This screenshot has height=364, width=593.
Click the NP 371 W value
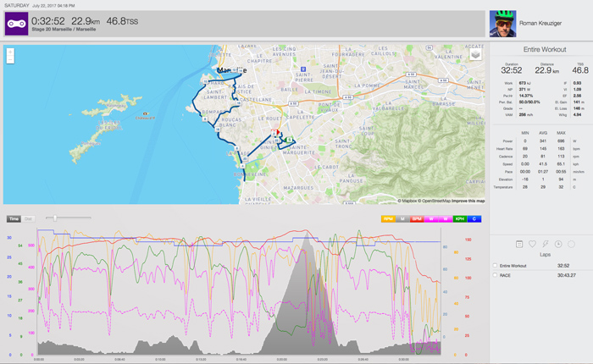(x=524, y=90)
